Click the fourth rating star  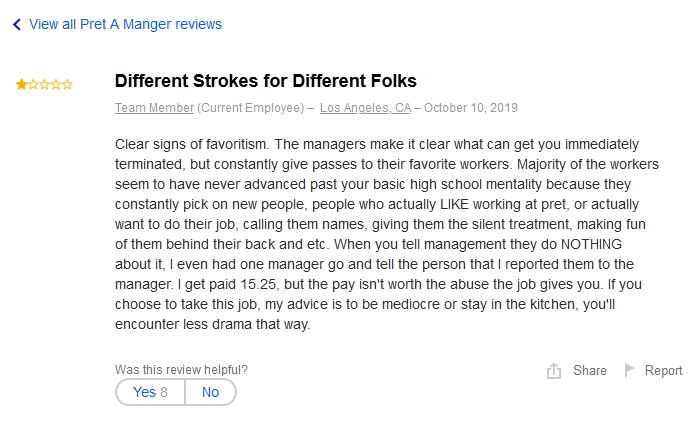point(56,85)
